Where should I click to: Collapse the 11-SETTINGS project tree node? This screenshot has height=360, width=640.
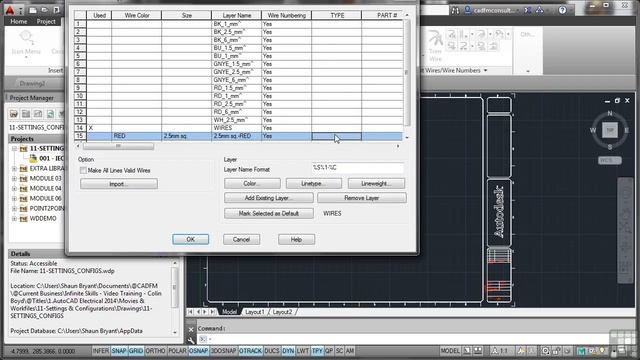click(15, 149)
